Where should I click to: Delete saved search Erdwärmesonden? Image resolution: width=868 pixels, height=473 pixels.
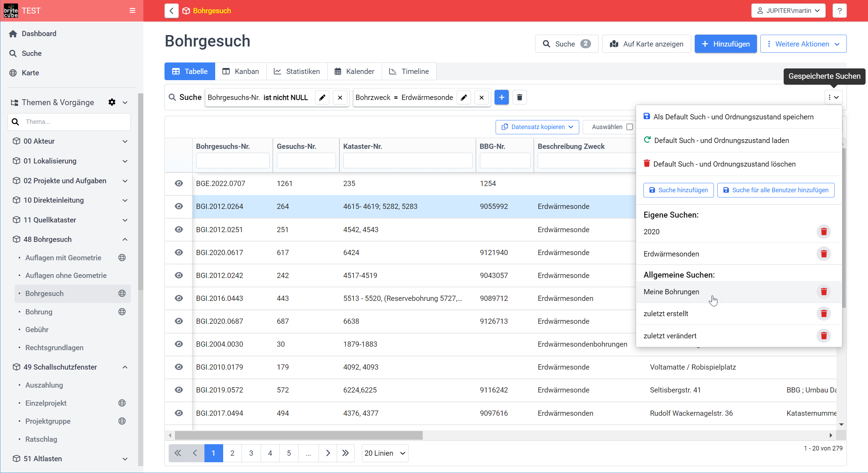tap(824, 254)
